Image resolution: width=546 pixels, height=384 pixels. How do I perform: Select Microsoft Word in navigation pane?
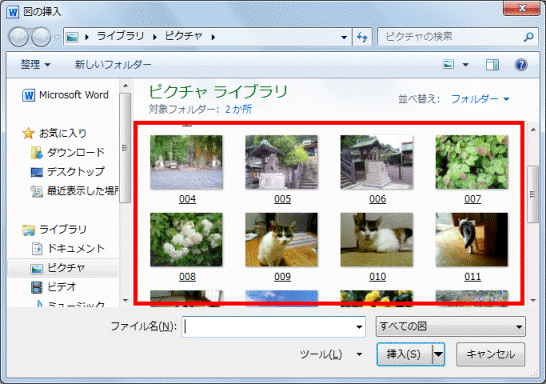65,95
